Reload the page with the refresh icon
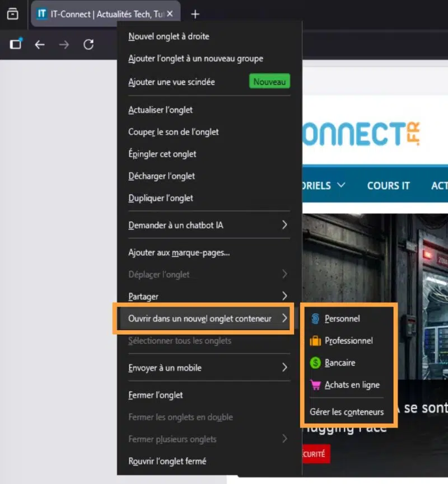Image resolution: width=448 pixels, height=484 pixels. click(x=88, y=45)
